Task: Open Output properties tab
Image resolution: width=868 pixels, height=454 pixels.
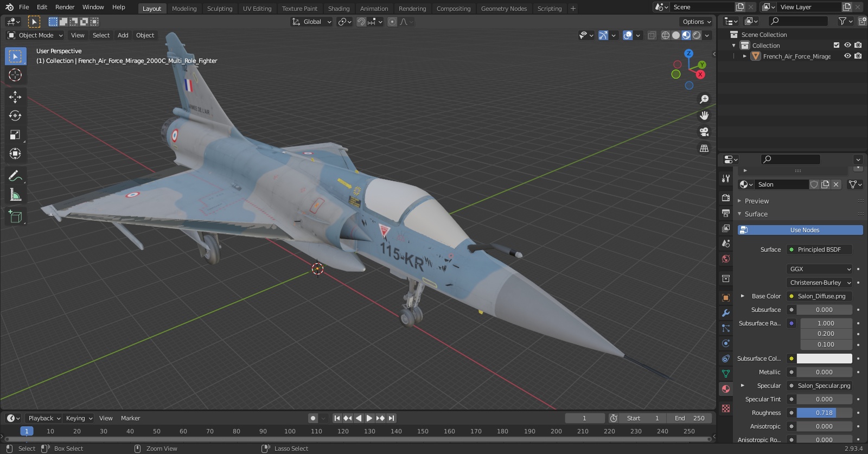Action: (726, 213)
